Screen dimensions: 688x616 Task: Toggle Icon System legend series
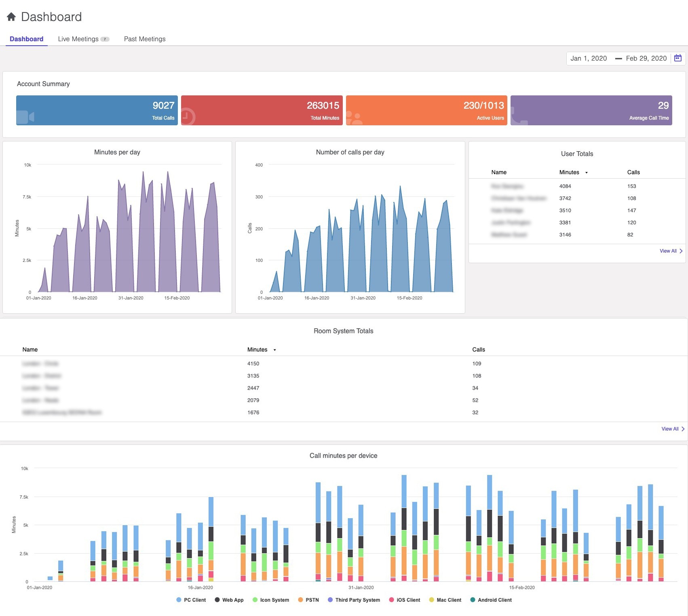click(271, 600)
